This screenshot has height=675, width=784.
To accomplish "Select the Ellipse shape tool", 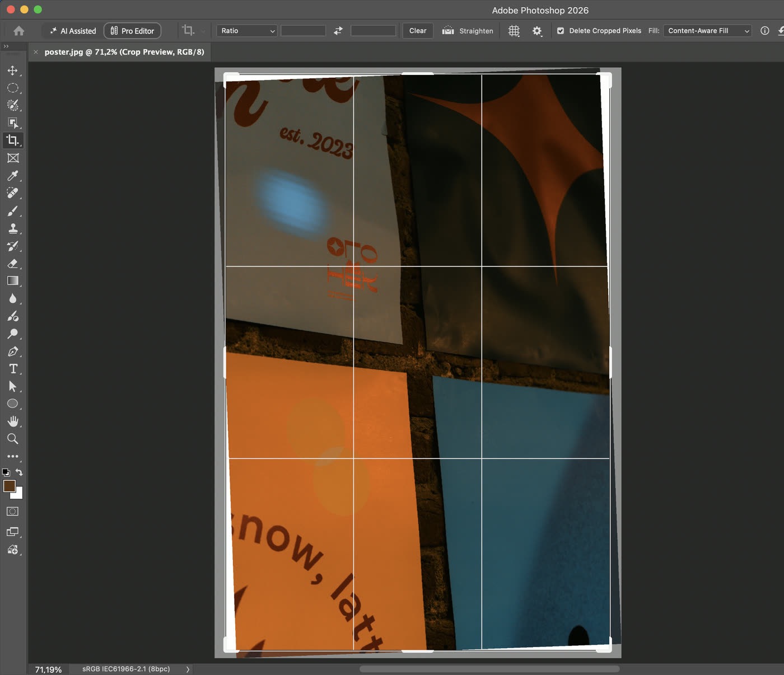I will (x=12, y=404).
